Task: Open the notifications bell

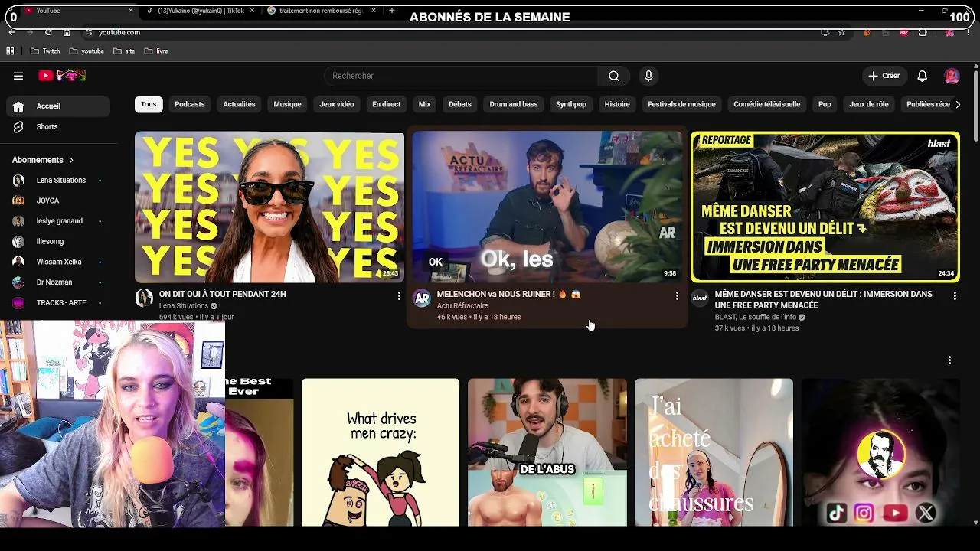Action: click(923, 76)
